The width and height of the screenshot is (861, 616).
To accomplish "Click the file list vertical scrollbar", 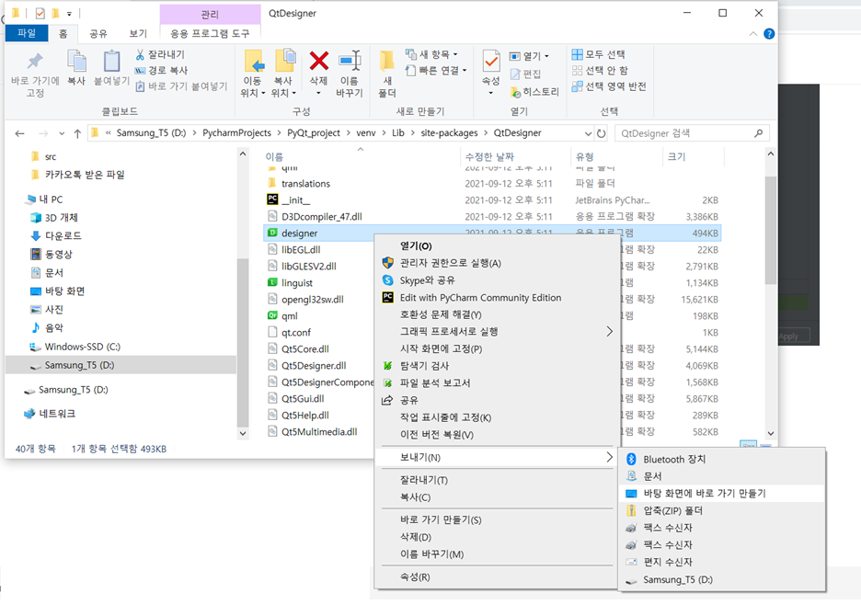I will (x=771, y=231).
